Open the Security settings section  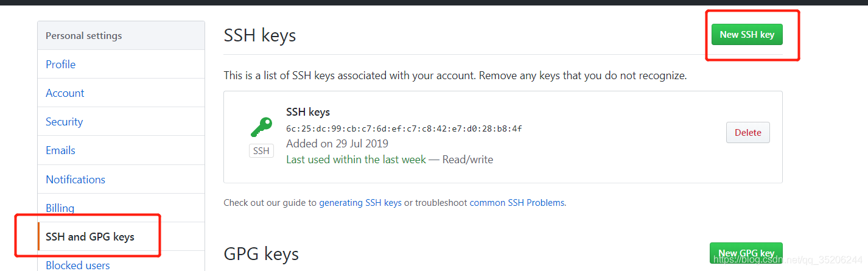[x=64, y=122]
